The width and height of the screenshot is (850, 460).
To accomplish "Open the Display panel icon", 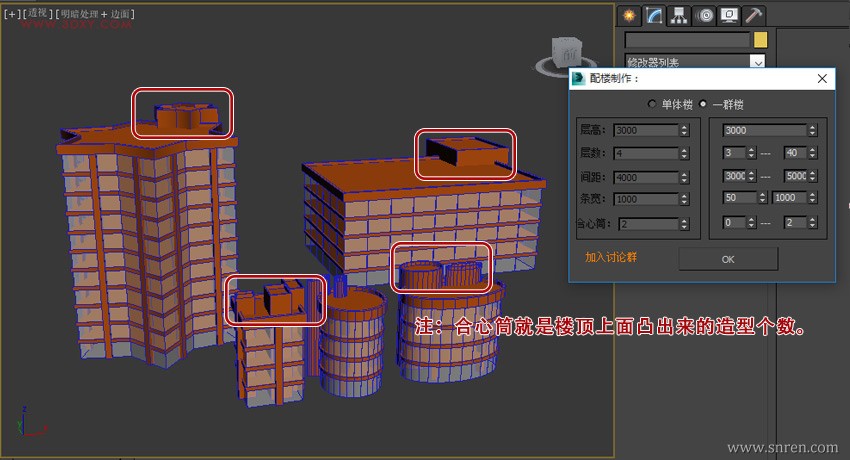I will point(730,15).
